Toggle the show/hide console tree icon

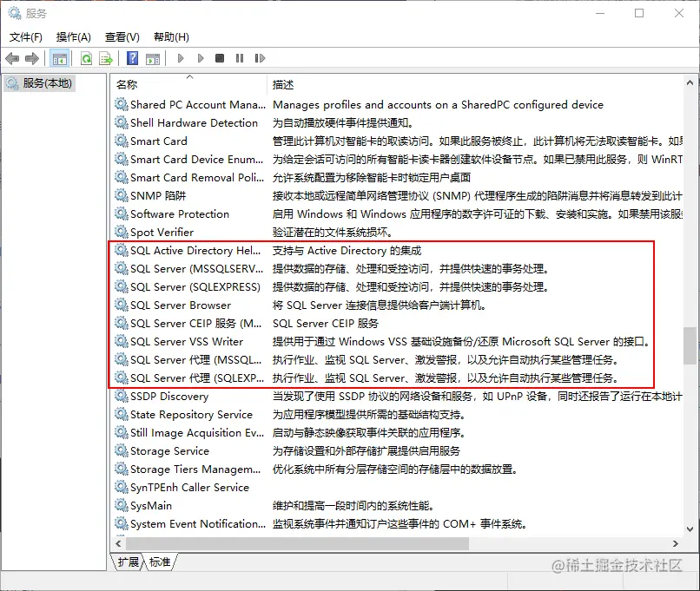coord(59,58)
